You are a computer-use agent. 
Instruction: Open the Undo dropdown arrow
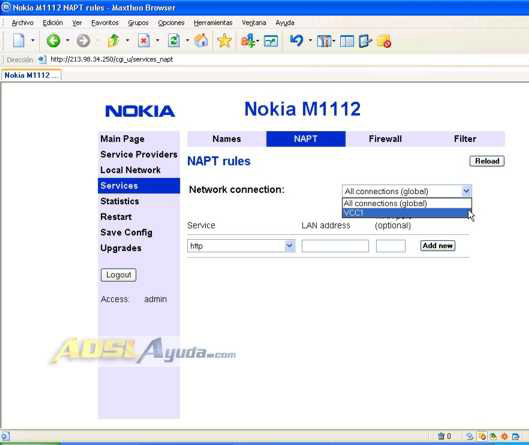tap(310, 41)
